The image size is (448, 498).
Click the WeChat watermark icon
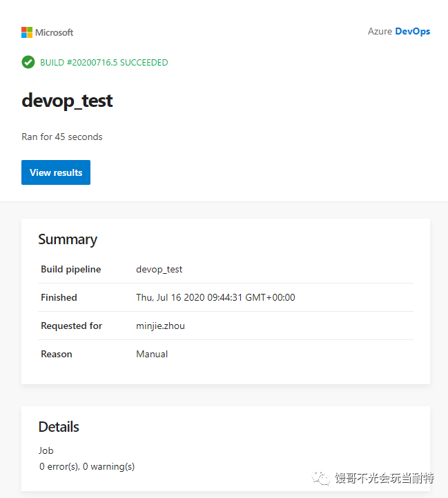tap(321, 478)
